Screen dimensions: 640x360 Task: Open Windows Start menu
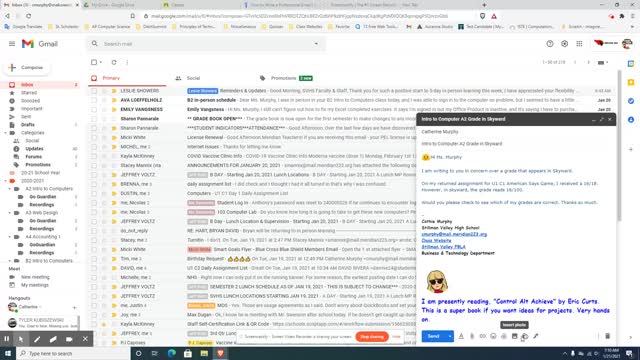(x=8, y=353)
